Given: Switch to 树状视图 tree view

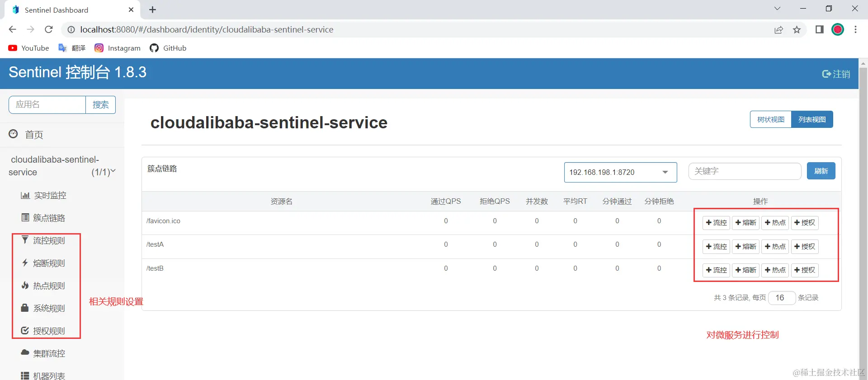Looking at the screenshot, I should click(x=771, y=119).
